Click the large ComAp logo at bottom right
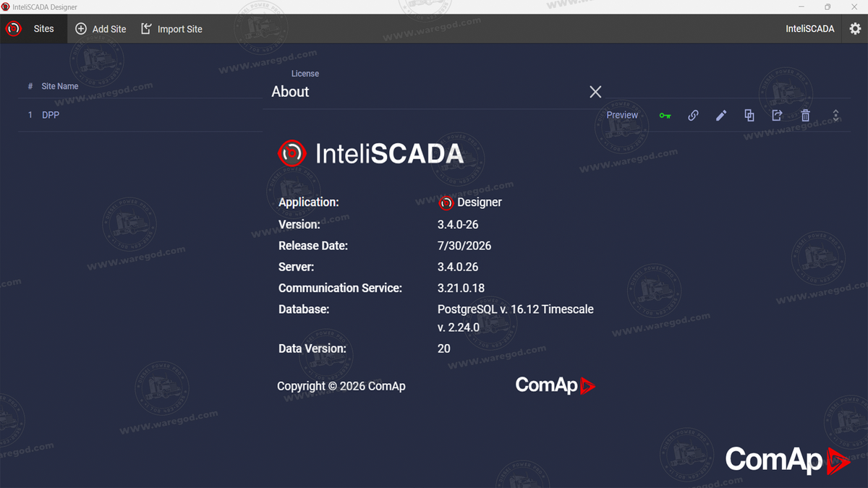 click(x=787, y=460)
